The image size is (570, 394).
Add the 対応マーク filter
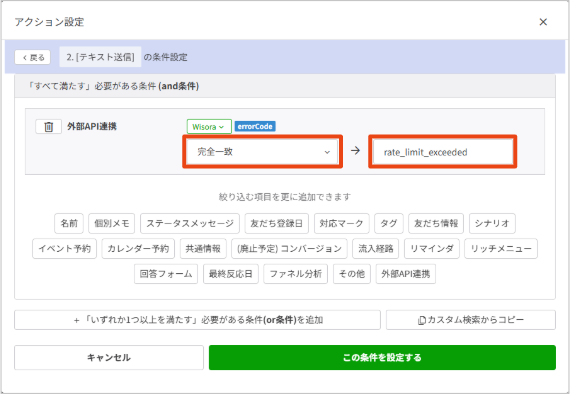pos(341,223)
